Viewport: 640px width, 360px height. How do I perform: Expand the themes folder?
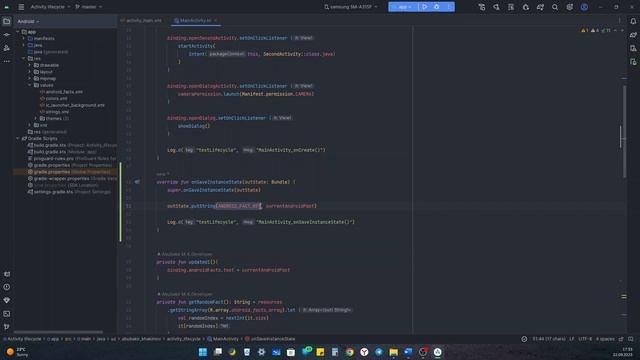36,118
